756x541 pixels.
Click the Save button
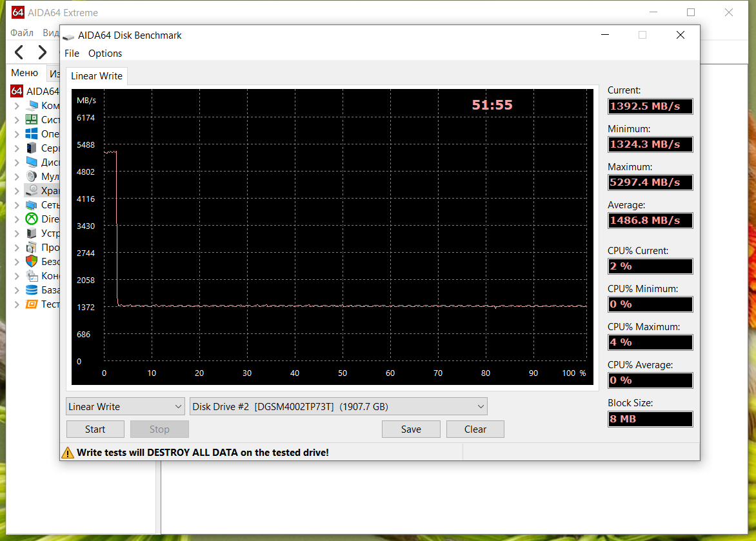click(x=411, y=429)
